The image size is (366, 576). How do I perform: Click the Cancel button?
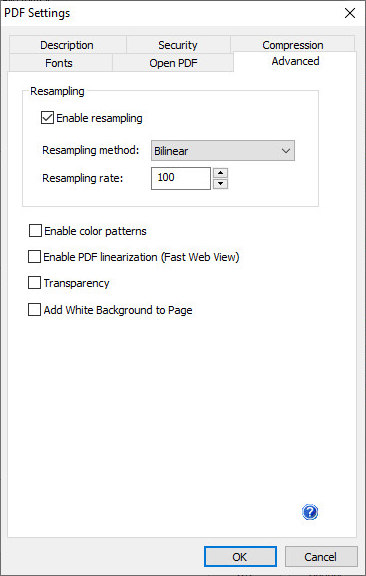(321, 557)
